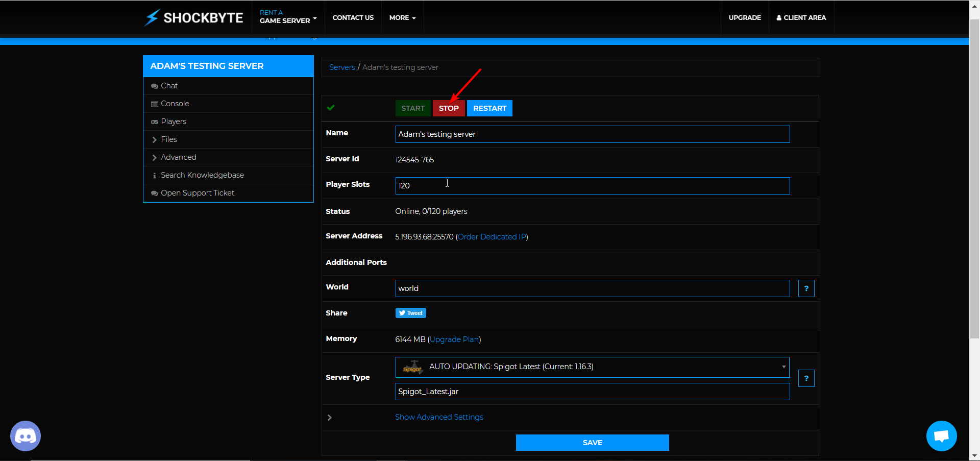Click the server address 5.196.93.68:25570
This screenshot has width=980, height=461.
click(x=424, y=237)
